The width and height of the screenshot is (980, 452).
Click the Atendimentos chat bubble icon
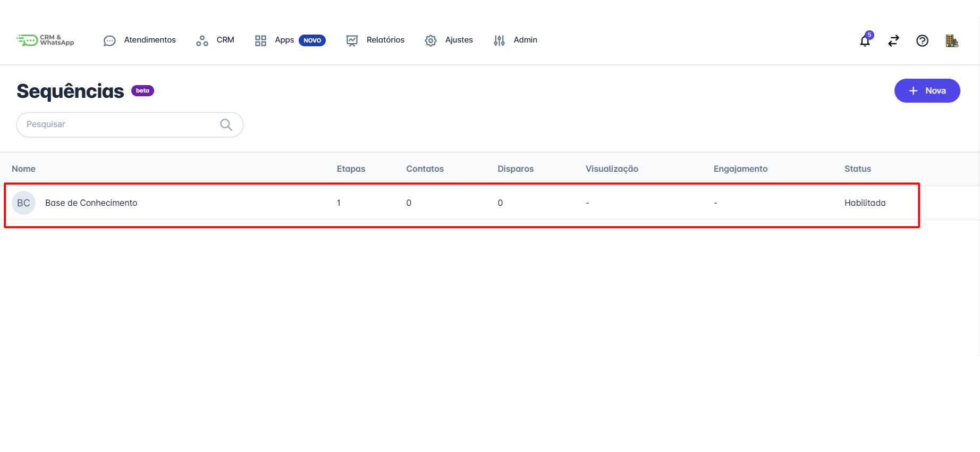point(109,41)
